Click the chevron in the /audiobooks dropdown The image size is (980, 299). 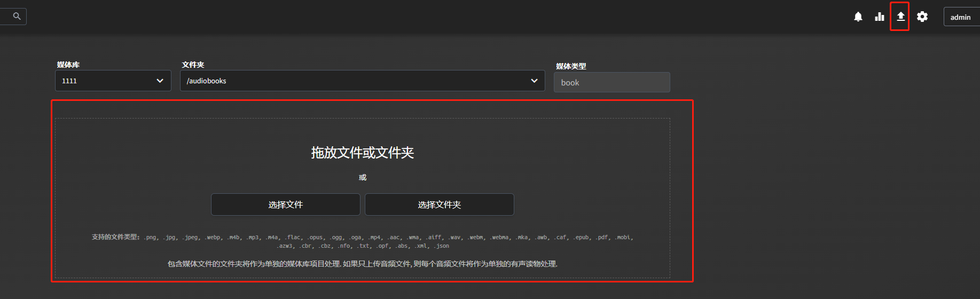tap(534, 81)
